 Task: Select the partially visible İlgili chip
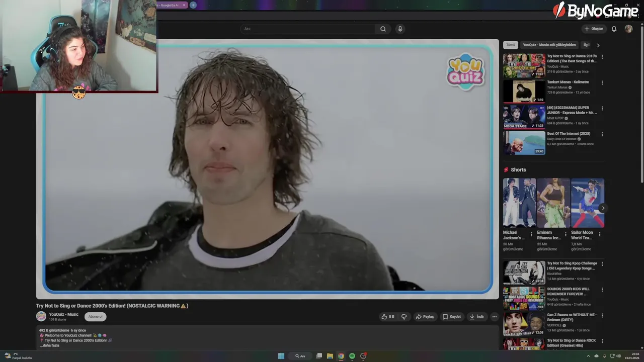[x=586, y=45]
